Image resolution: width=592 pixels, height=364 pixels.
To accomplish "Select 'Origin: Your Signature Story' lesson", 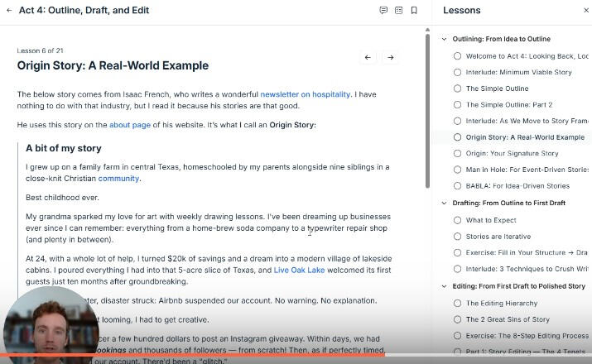I will point(512,153).
